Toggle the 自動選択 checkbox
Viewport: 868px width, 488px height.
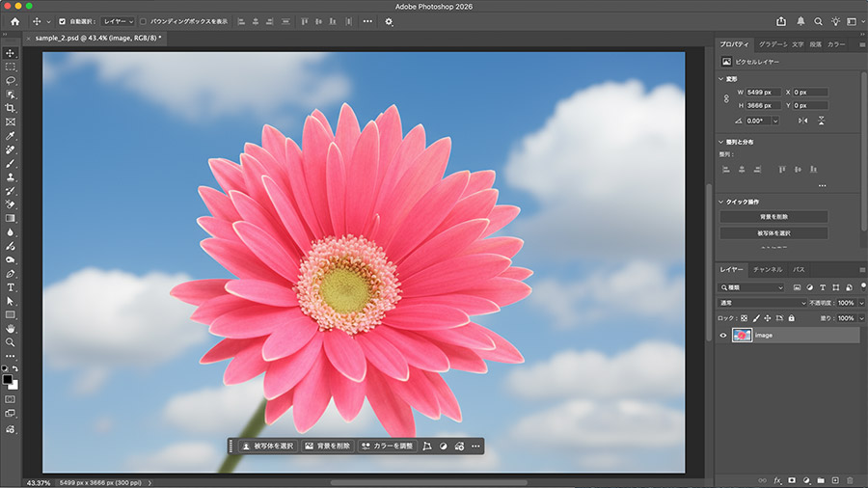tap(63, 21)
